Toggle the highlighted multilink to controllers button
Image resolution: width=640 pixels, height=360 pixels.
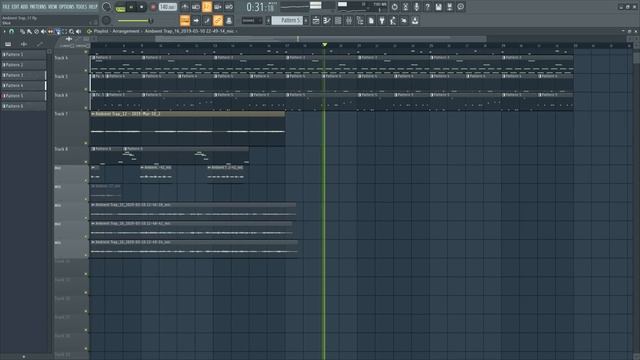pyautogui.click(x=218, y=20)
